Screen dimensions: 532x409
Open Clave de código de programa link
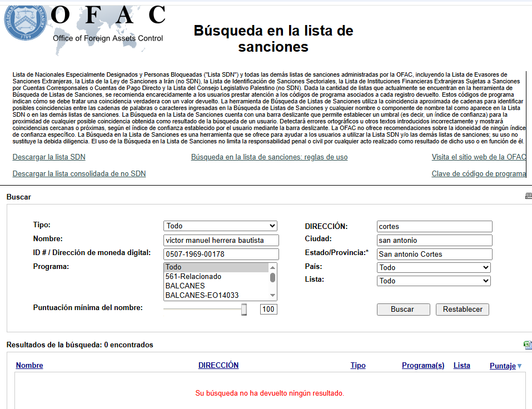tap(478, 174)
